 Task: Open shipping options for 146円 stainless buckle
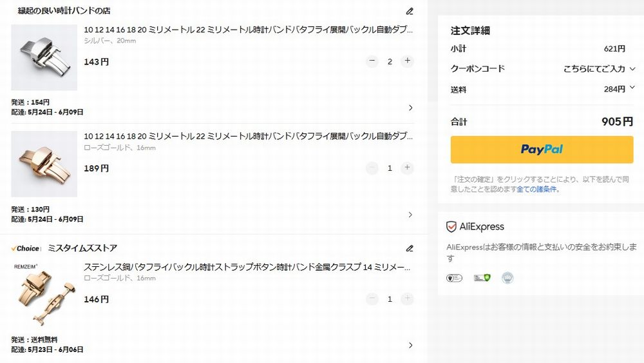pyautogui.click(x=410, y=346)
